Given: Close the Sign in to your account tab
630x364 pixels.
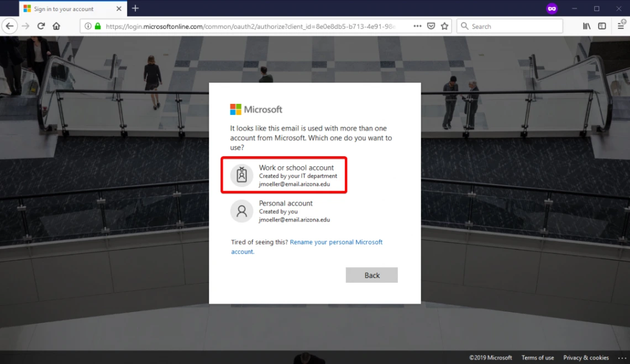Looking at the screenshot, I should coord(119,8).
